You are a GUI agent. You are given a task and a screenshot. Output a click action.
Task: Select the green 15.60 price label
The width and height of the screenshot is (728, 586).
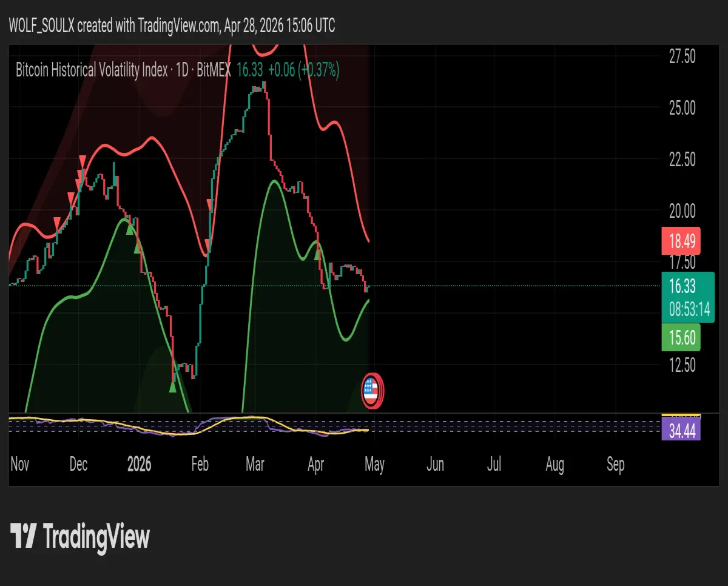point(681,337)
